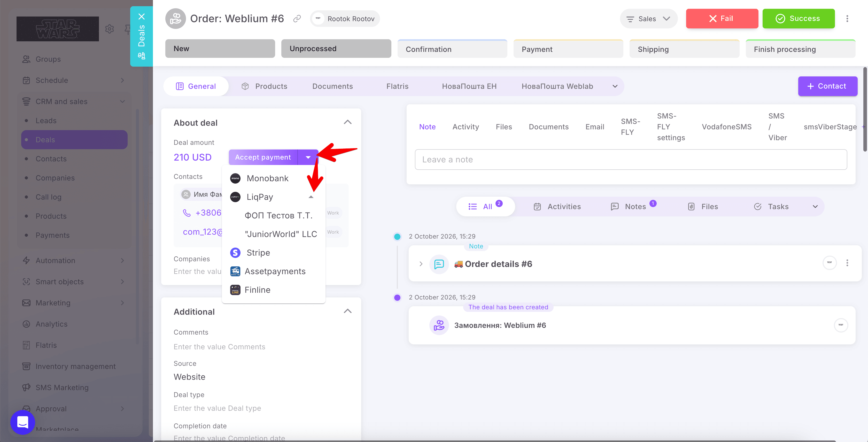Open the Order details #6 options menu

847,263
